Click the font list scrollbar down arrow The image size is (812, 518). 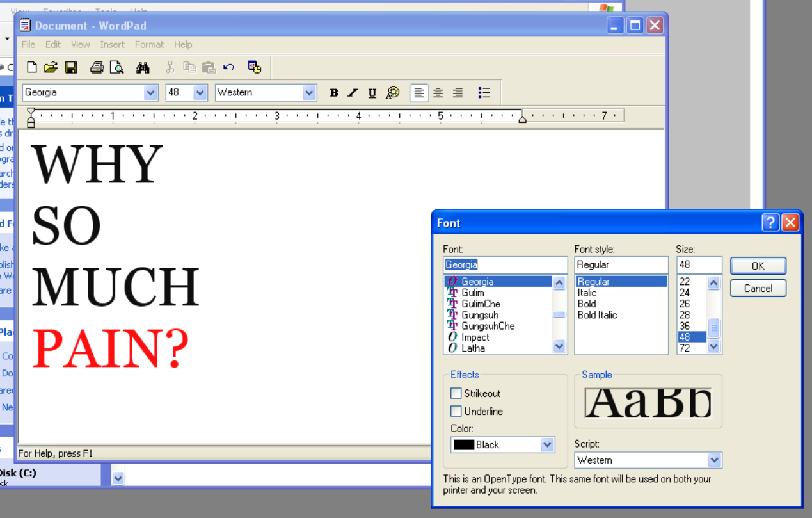pyautogui.click(x=560, y=346)
